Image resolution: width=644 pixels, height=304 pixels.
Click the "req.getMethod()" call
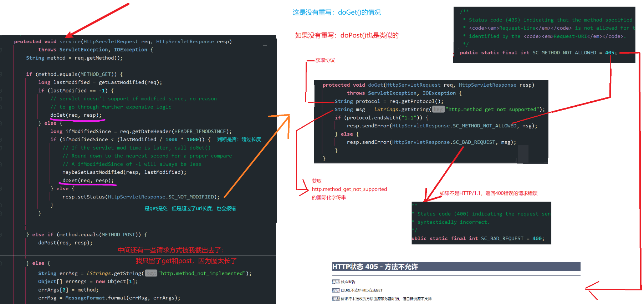pos(98,58)
